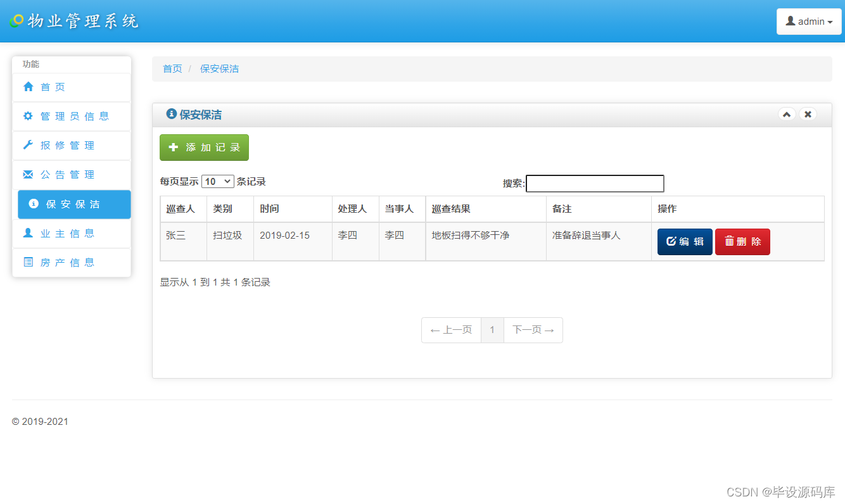Sort by 当事人 column header
This screenshot has width=845, height=504.
click(x=402, y=209)
